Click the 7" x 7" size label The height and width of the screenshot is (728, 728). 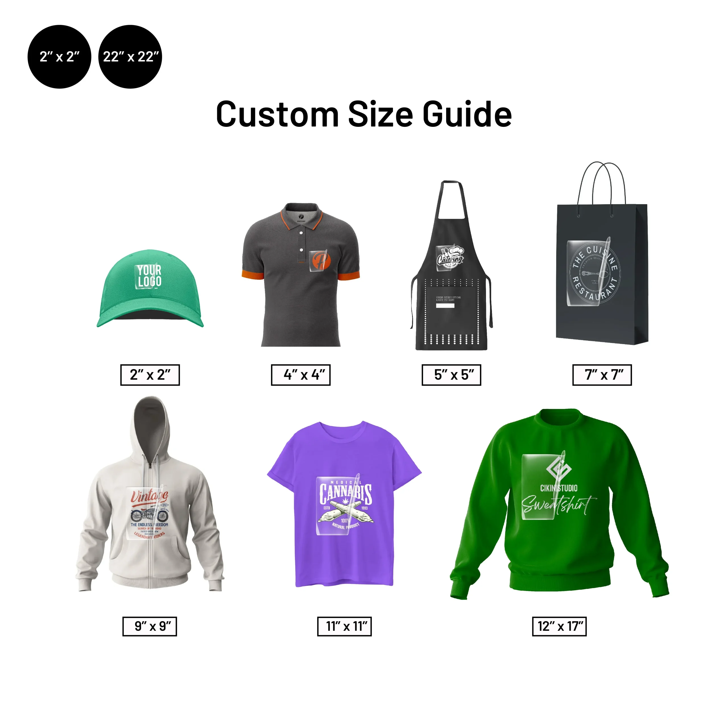[602, 375]
